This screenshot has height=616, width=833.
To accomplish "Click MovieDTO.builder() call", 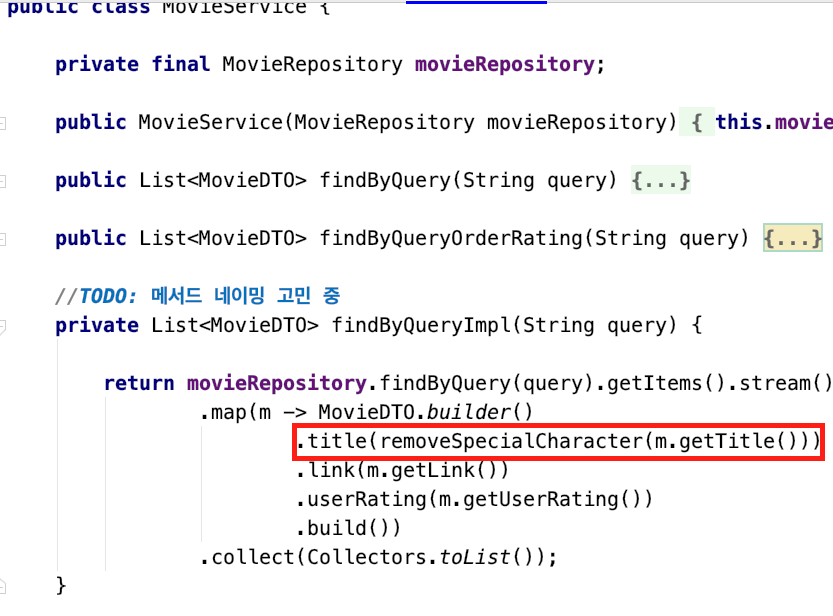I will click(x=425, y=412).
